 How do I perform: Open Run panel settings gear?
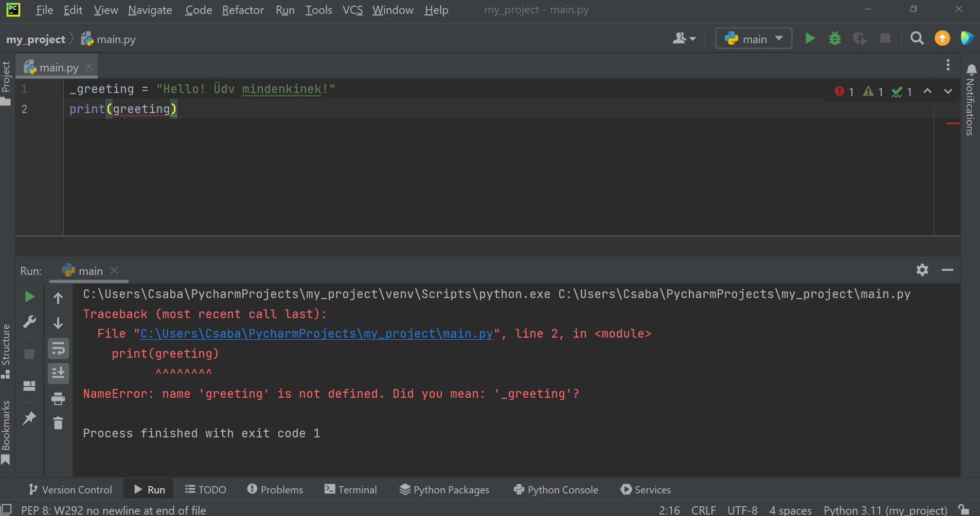coord(922,270)
